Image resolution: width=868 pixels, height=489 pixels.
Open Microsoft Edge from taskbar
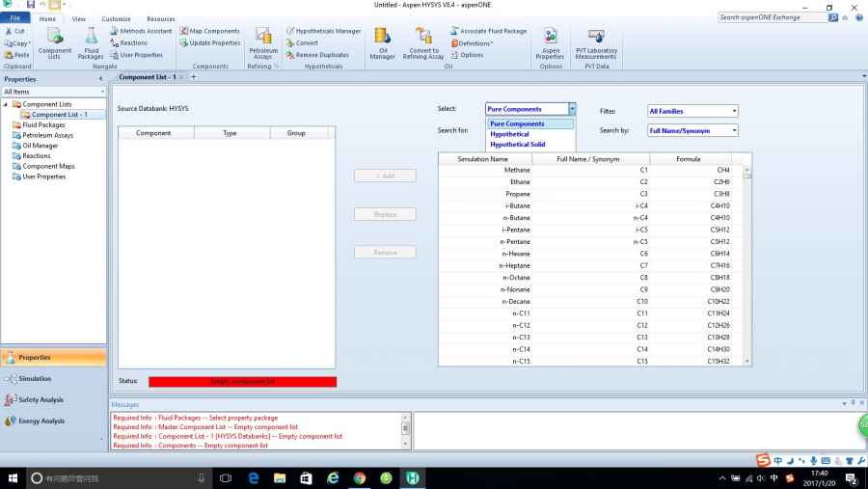coord(254,478)
